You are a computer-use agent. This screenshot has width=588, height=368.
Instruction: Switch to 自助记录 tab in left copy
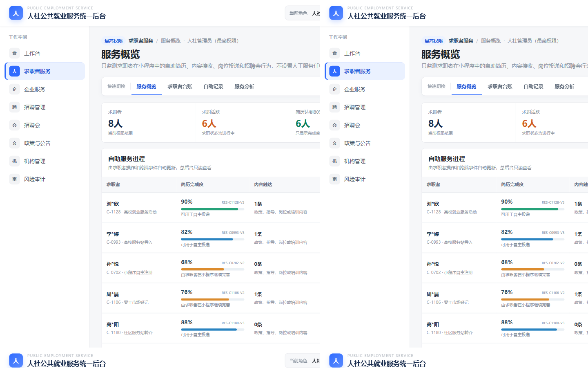pos(213,87)
